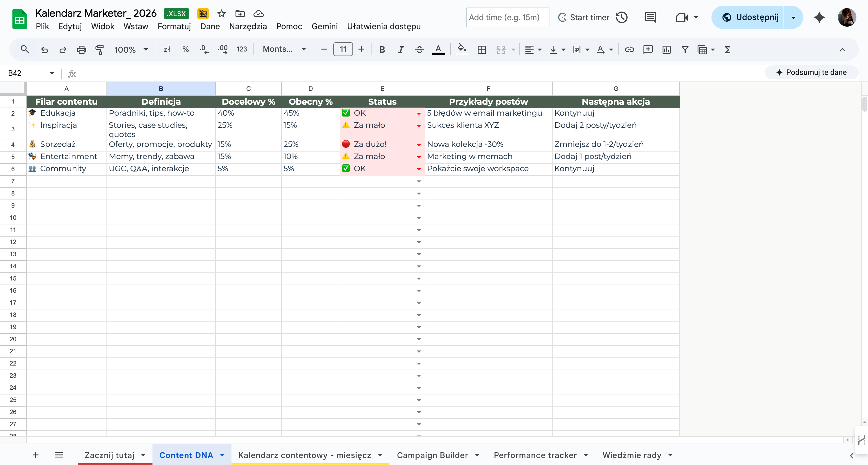Click the insert chart icon
This screenshot has height=465, width=868.
(x=666, y=49)
